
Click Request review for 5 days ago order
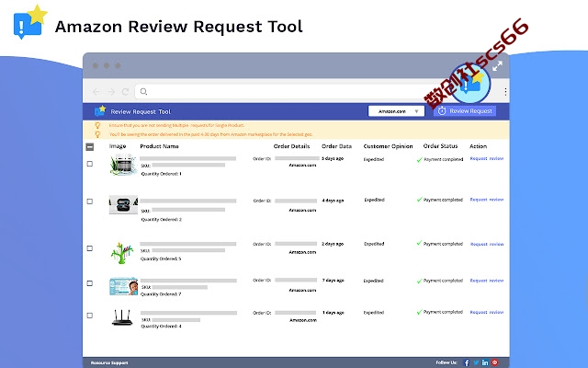[487, 158]
